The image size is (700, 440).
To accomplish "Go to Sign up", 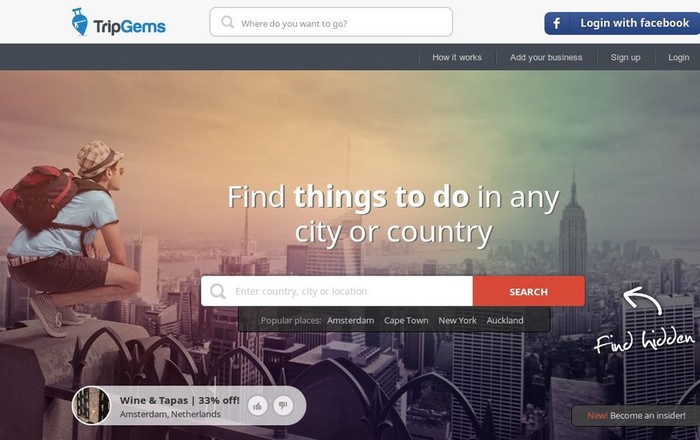I will point(625,57).
